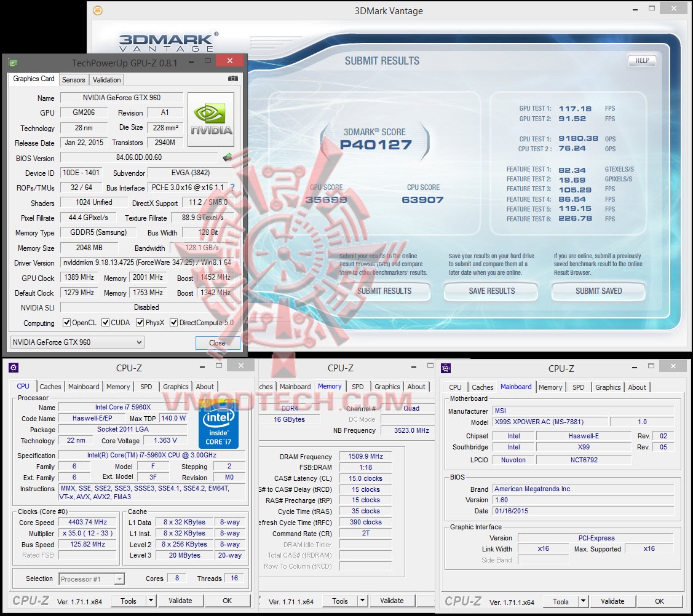Click the GPU-Z screenshot camera icon
This screenshot has height=616, width=693.
coord(233,79)
